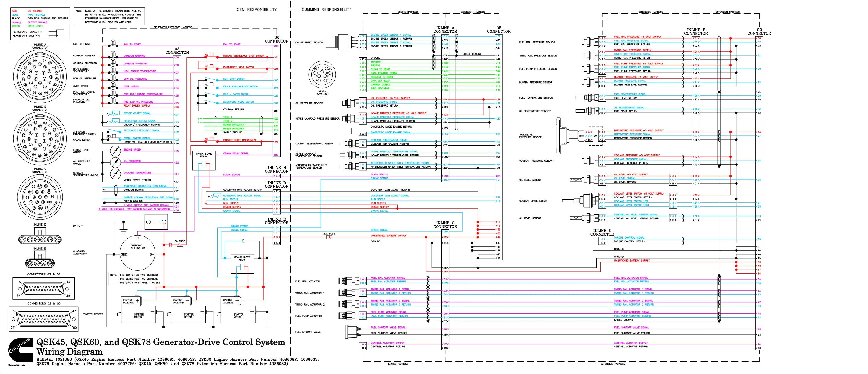Select the 20A fuse symbol

[329, 237]
